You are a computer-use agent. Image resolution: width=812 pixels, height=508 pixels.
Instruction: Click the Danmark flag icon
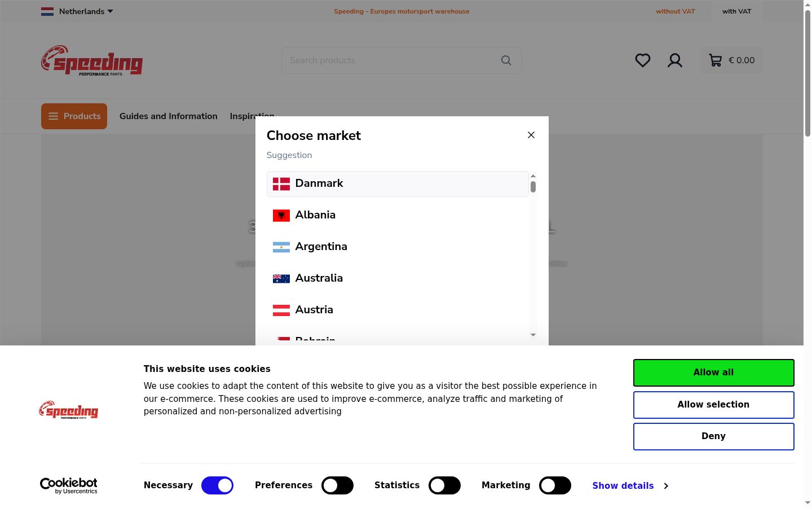coord(281,184)
